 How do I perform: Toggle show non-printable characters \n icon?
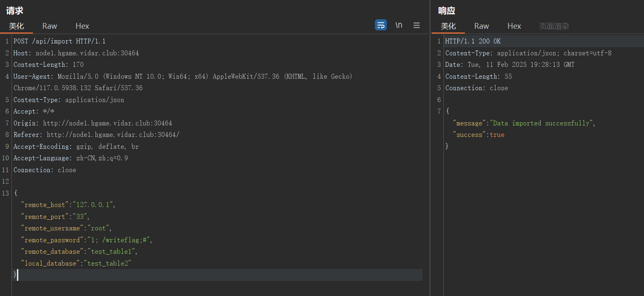[399, 25]
